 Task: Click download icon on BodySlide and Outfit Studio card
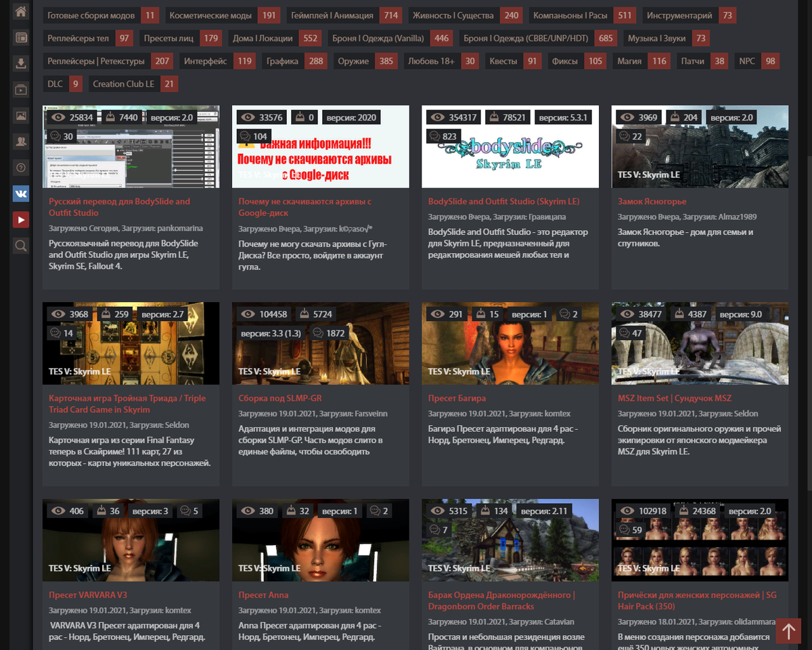(495, 118)
